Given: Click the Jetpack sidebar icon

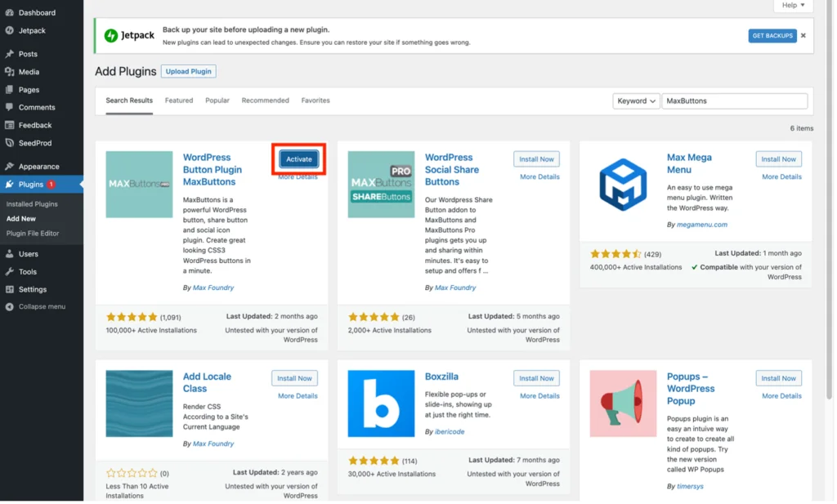Looking at the screenshot, I should click(x=10, y=30).
